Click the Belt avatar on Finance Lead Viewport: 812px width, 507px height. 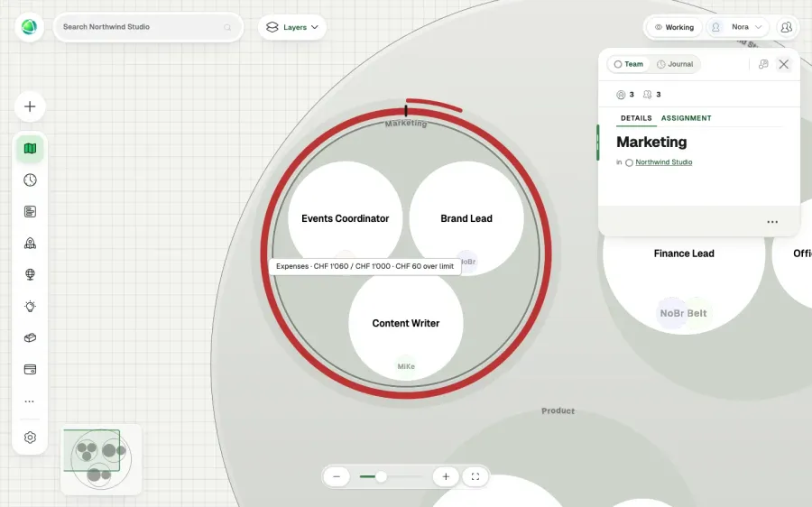tap(697, 313)
